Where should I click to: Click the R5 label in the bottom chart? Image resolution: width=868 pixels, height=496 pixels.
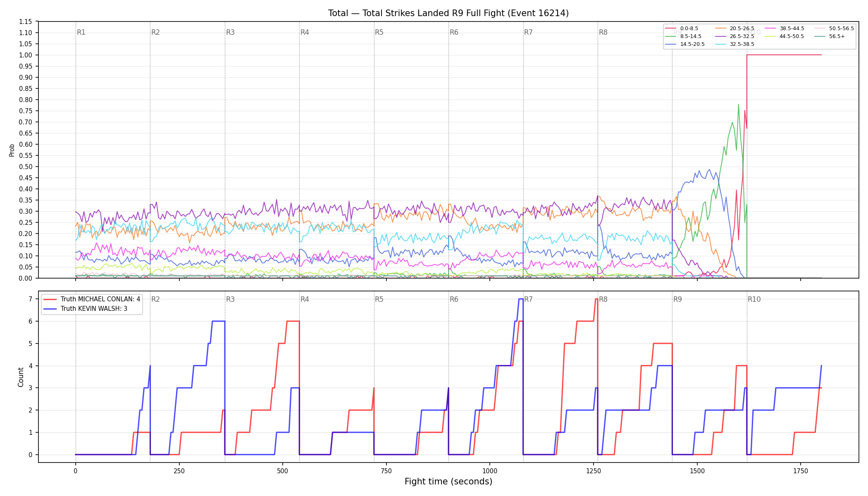379,299
